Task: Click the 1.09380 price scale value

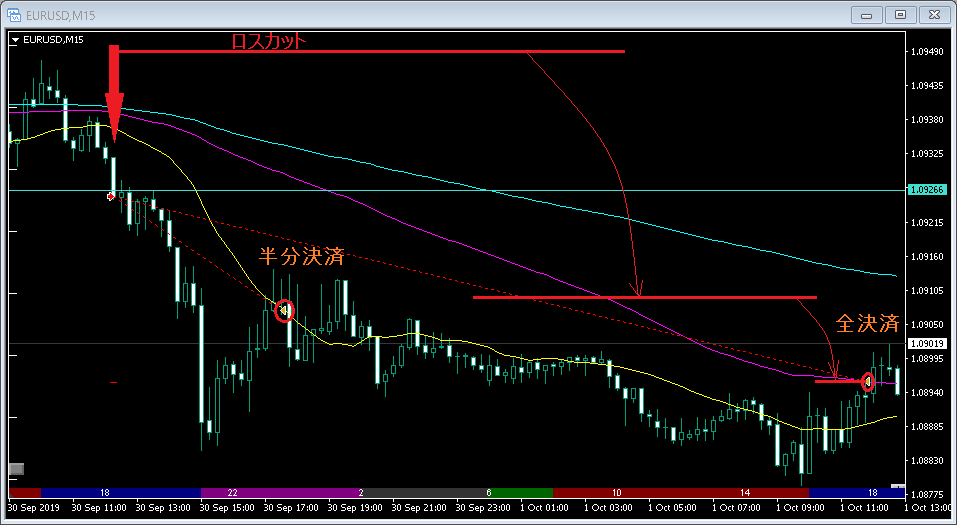Action: (x=926, y=120)
